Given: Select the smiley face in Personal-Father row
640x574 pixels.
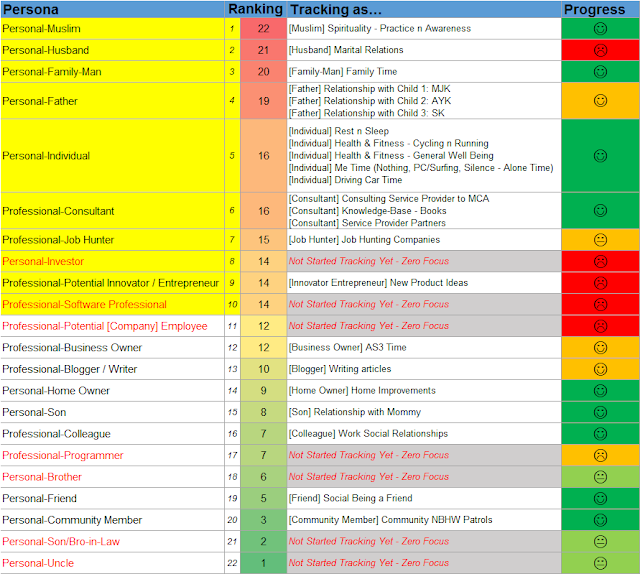Looking at the screenshot, I should coord(600,100).
